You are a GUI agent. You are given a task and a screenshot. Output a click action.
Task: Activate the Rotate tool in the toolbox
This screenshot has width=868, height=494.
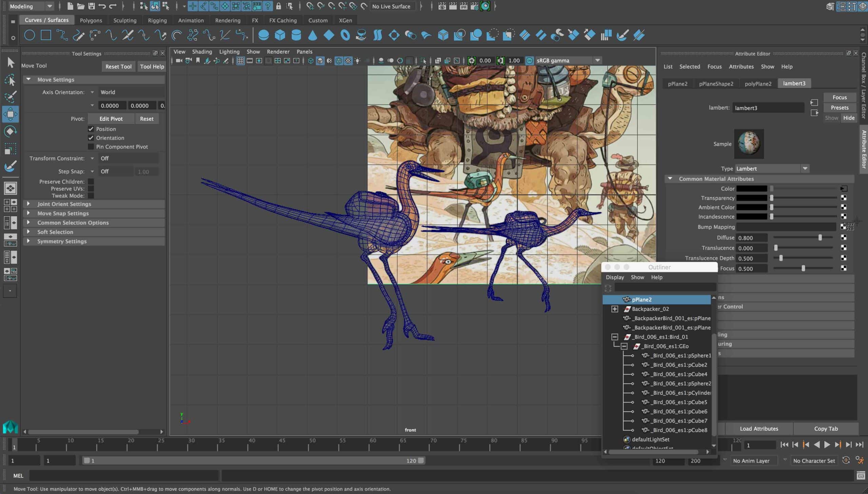(10, 131)
